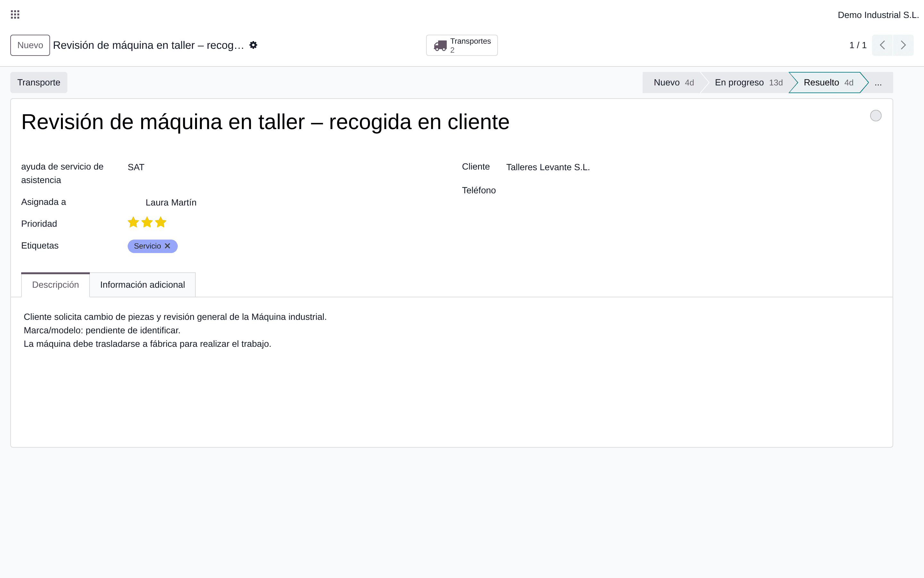Select the Resuelto stage
This screenshot has height=578, width=924.
coord(828,83)
